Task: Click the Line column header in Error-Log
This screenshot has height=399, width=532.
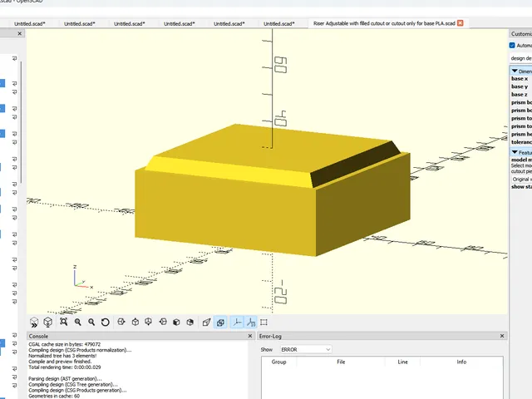Action: tap(402, 362)
